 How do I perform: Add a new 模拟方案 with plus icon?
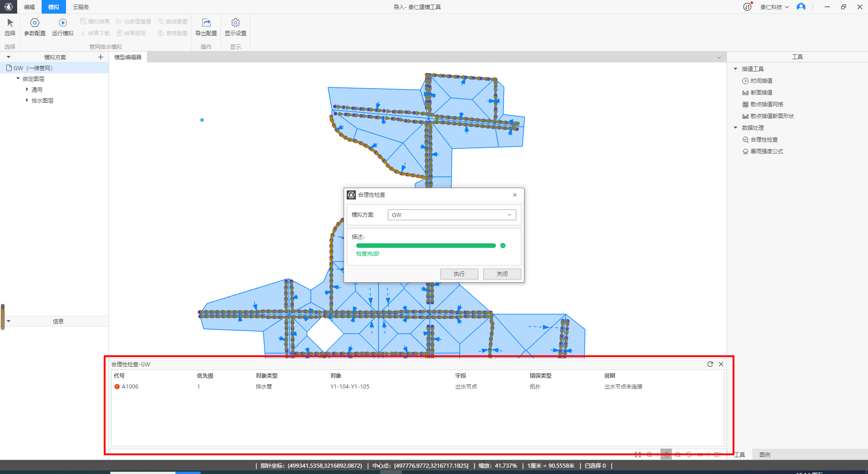(101, 57)
